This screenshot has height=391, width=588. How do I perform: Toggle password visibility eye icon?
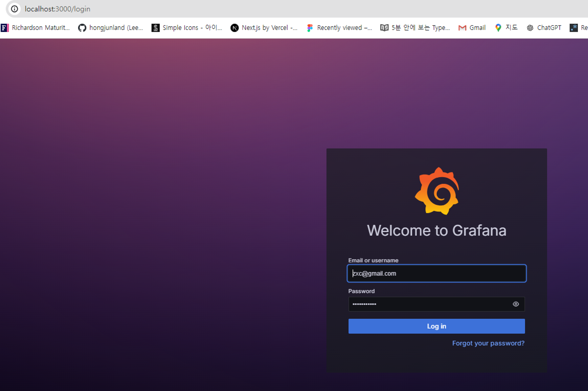516,304
